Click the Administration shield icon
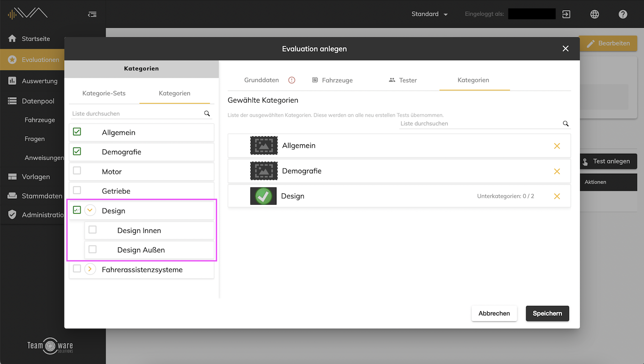Image resolution: width=644 pixels, height=364 pixels. pyautogui.click(x=12, y=215)
